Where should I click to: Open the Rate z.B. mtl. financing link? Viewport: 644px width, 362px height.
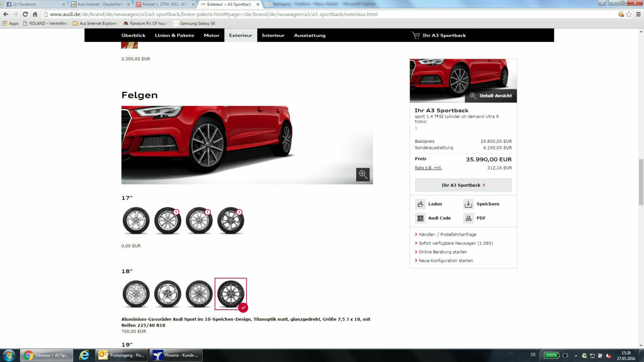point(428,168)
